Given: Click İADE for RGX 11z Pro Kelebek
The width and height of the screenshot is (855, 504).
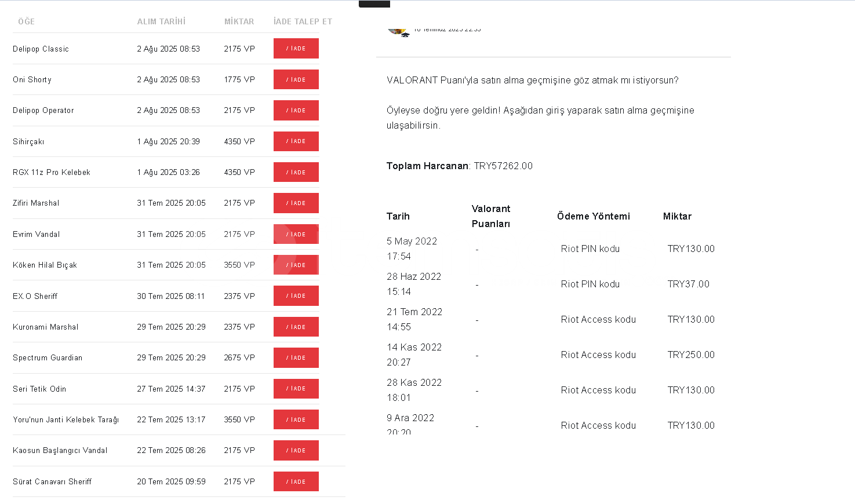Looking at the screenshot, I should tap(296, 172).
